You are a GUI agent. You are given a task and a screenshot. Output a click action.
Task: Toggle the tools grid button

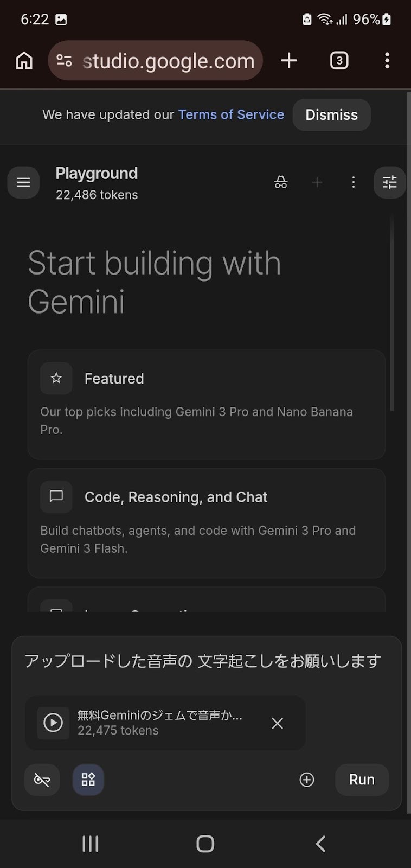[88, 780]
